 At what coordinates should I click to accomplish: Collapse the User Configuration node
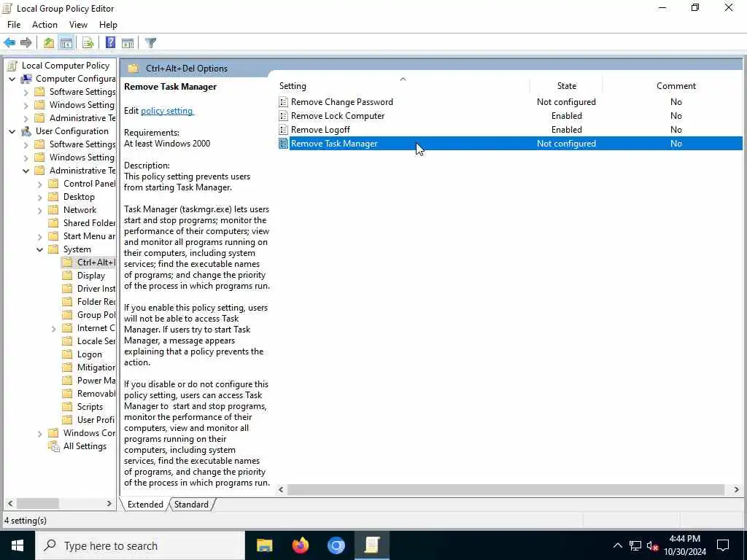pos(12,131)
